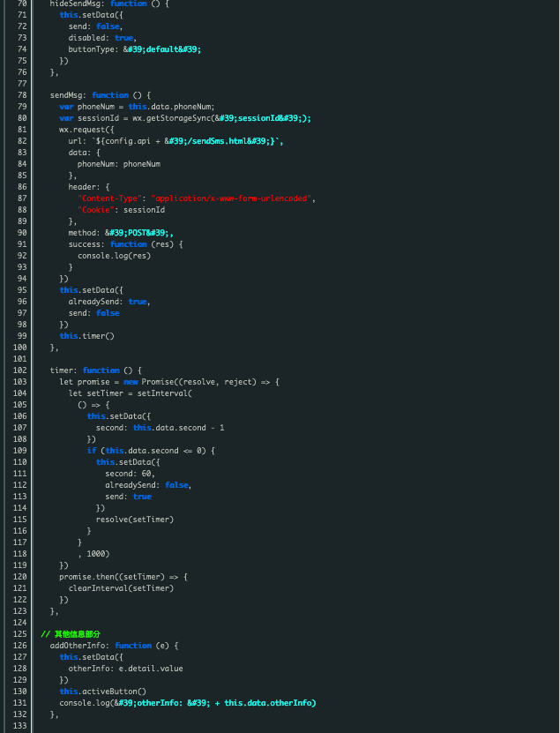
Task: Click resolve(setTimer) statement
Action: [134, 520]
